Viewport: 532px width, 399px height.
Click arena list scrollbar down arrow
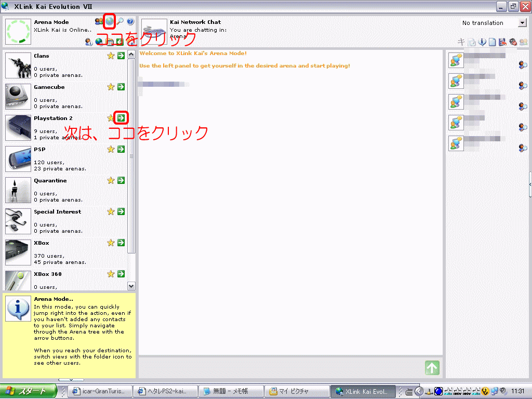point(131,286)
